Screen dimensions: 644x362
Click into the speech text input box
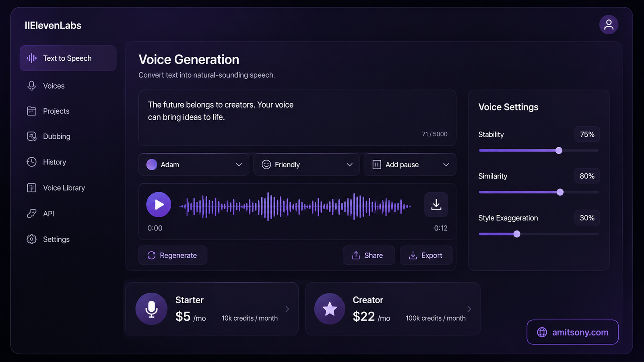click(x=297, y=117)
